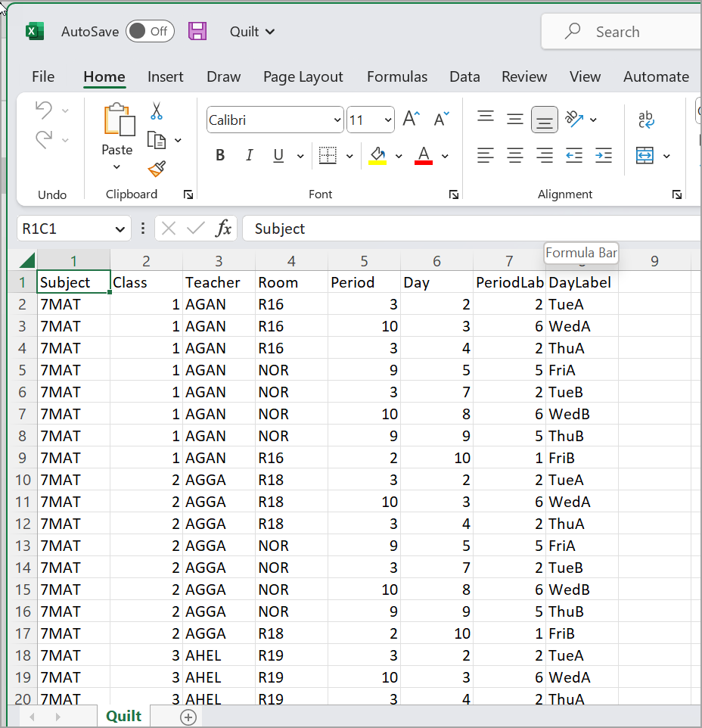
Task: Click the Paste button
Action: [x=117, y=121]
